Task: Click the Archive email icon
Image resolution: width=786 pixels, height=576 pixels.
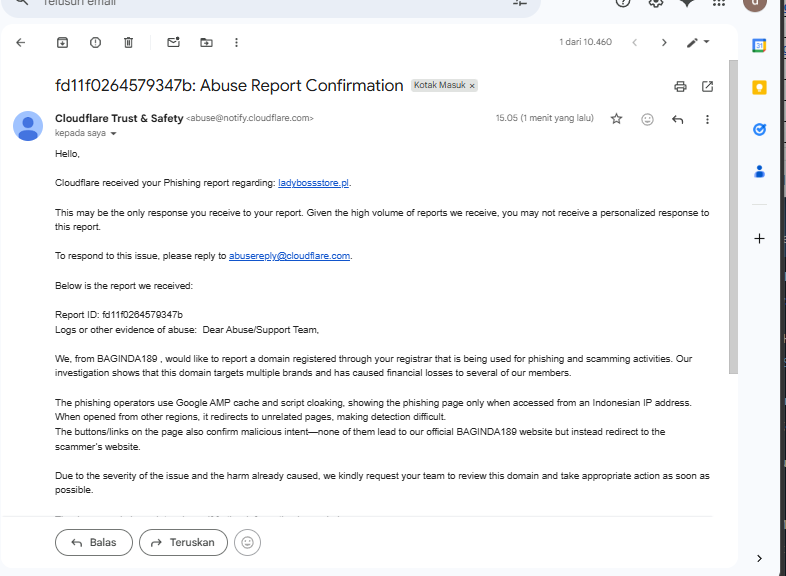Action: pos(62,42)
